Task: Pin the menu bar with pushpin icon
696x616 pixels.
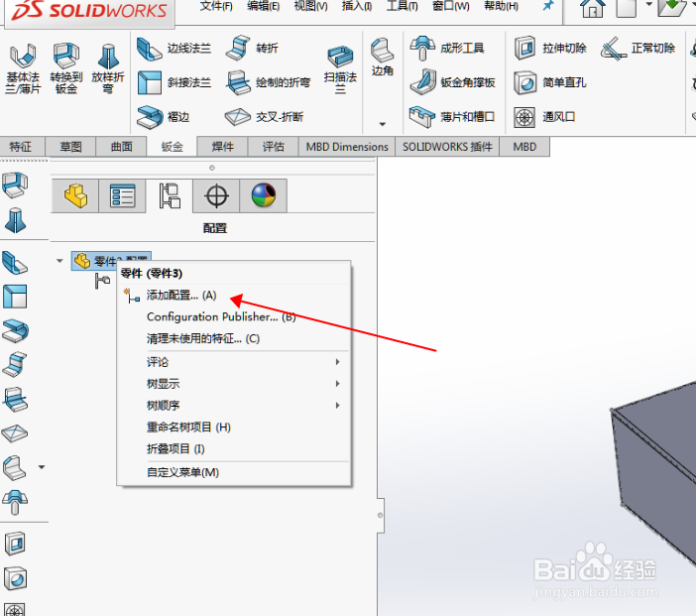Action: click(x=548, y=6)
